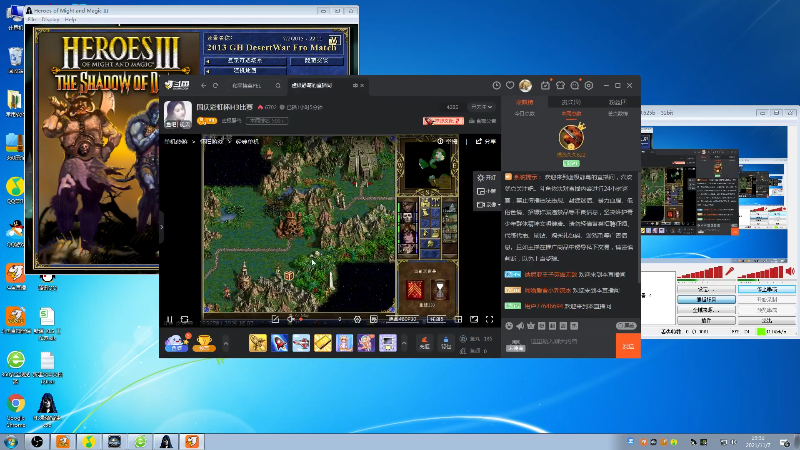
Task: Click the chat message input field
Action: 570,342
